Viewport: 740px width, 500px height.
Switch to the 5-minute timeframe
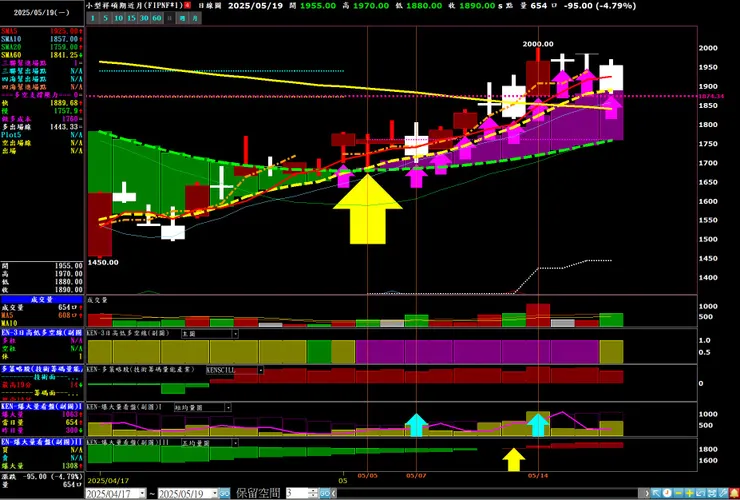[105, 18]
